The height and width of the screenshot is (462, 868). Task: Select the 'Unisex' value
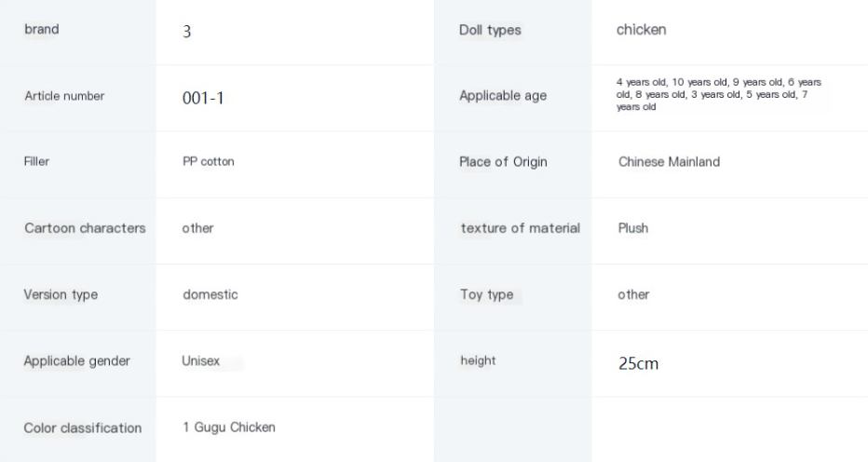[201, 361]
